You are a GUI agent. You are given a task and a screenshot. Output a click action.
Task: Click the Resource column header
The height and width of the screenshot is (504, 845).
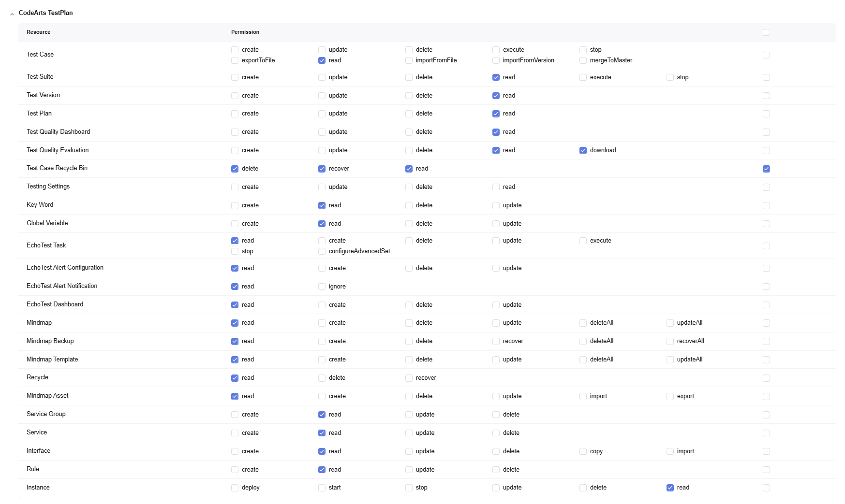click(x=39, y=32)
